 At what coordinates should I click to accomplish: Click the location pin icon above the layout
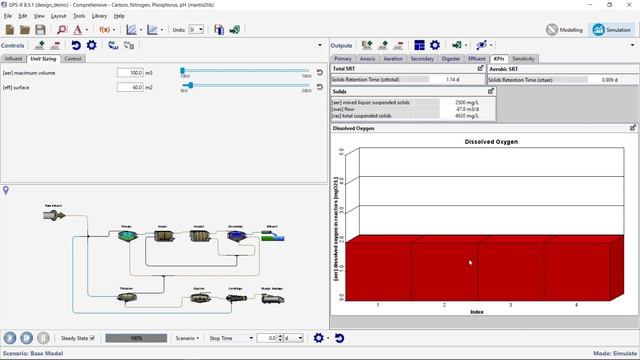coord(6,190)
